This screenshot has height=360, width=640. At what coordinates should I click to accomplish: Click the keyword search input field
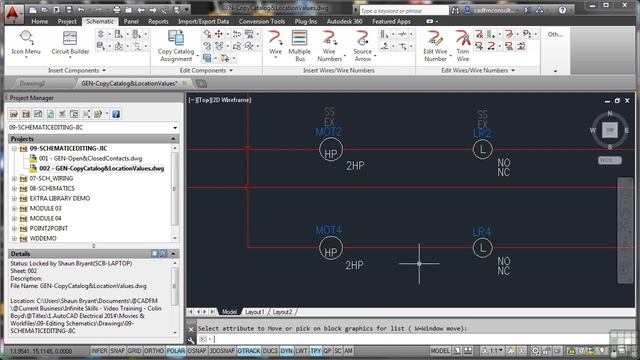[x=404, y=11]
